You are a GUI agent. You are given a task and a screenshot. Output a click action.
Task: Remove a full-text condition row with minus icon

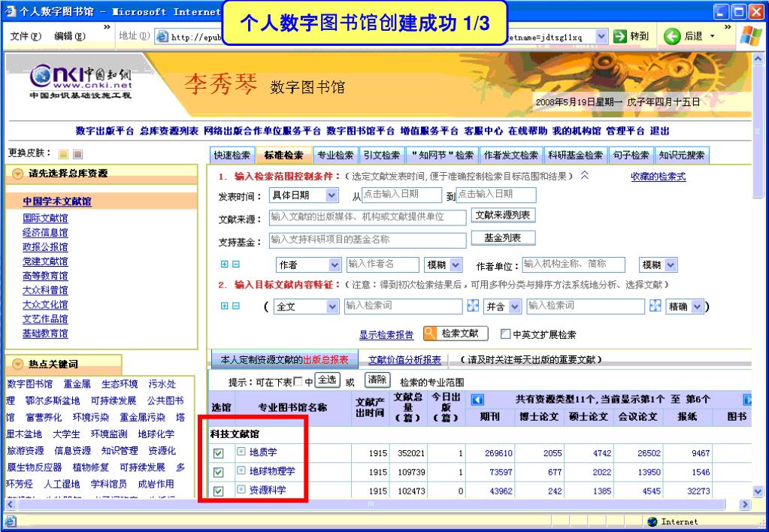(x=236, y=306)
